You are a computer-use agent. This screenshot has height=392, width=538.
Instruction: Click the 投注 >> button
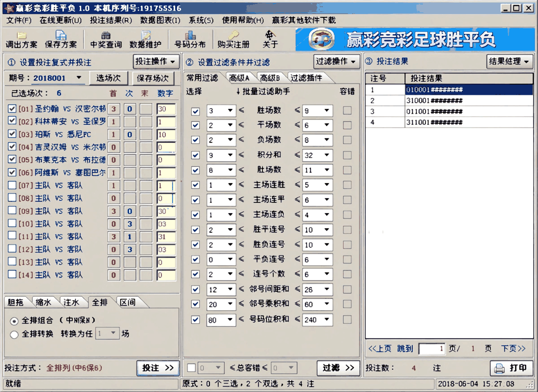click(x=158, y=368)
